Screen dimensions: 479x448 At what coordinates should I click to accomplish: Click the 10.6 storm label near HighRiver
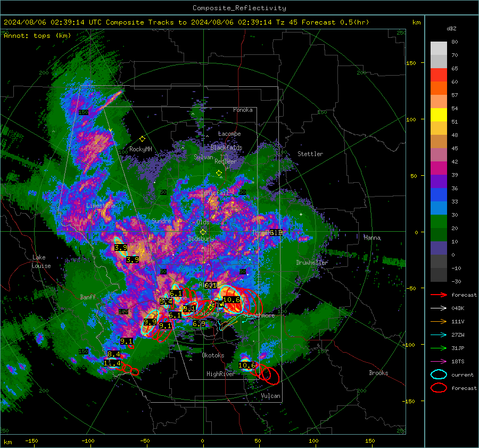point(247,365)
